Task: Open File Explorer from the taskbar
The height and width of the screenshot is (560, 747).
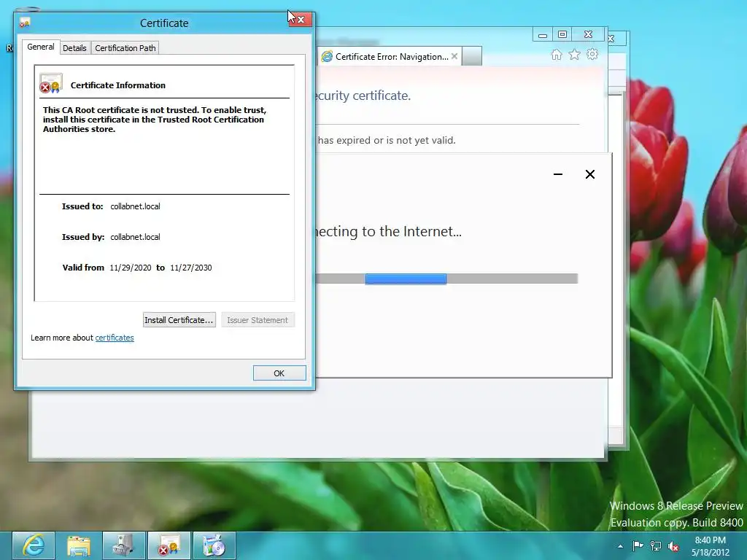Action: (79, 545)
